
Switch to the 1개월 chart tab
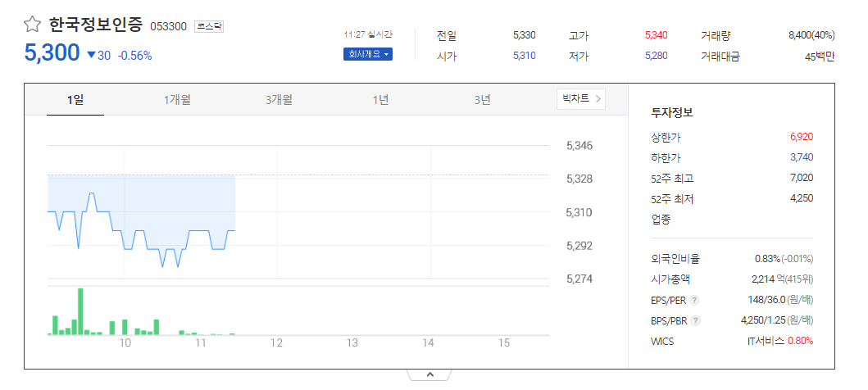pyautogui.click(x=177, y=100)
